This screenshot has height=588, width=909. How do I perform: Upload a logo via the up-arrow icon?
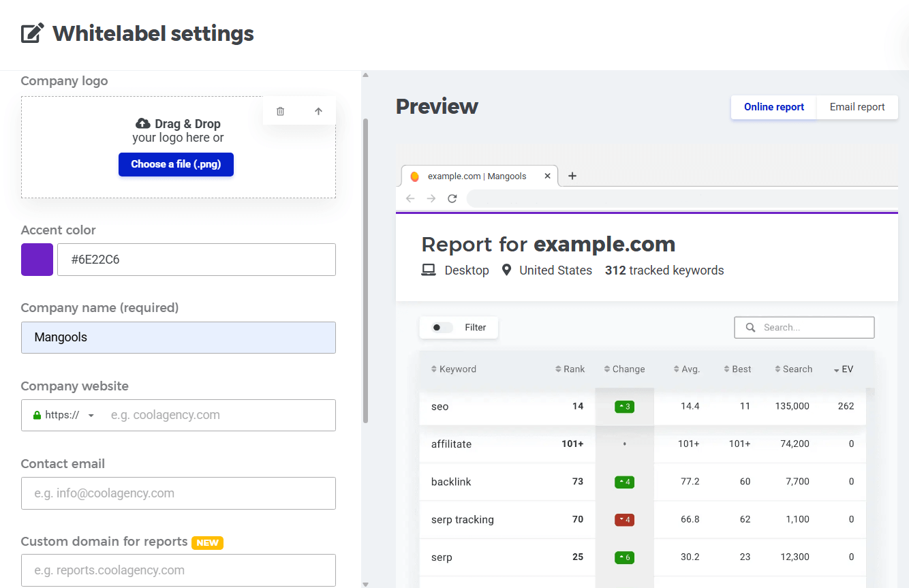pyautogui.click(x=318, y=110)
